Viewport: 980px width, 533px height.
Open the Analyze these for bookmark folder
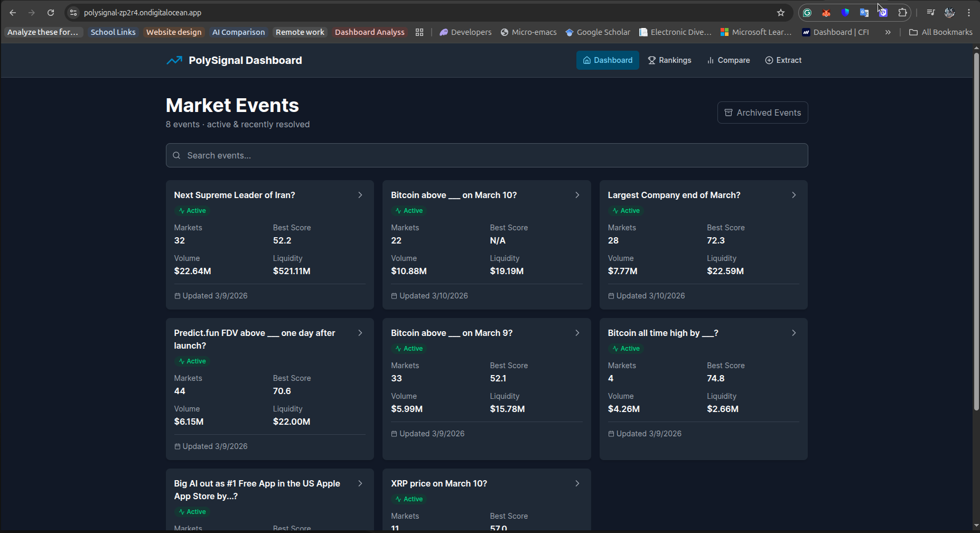43,32
